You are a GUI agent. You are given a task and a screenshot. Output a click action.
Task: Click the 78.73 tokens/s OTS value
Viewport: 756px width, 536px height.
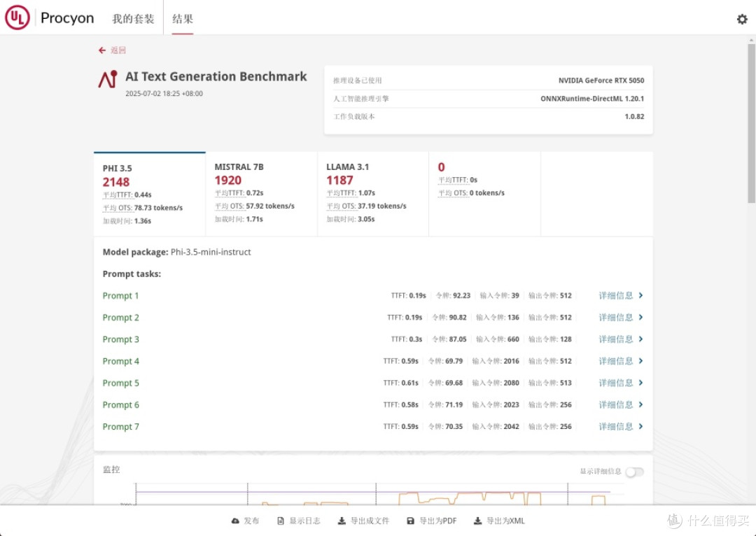tap(159, 208)
